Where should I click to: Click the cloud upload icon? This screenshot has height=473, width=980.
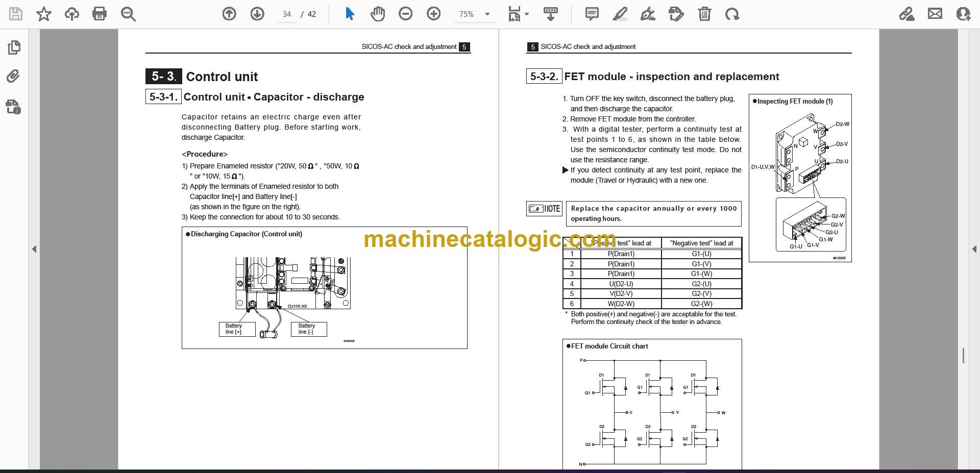[72, 14]
